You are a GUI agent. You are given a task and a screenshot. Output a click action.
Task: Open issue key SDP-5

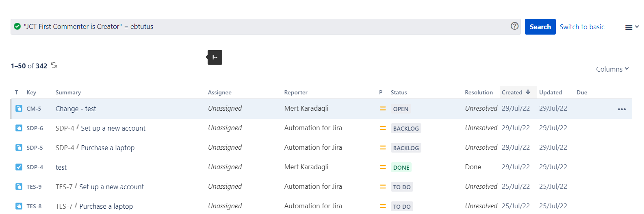point(35,148)
